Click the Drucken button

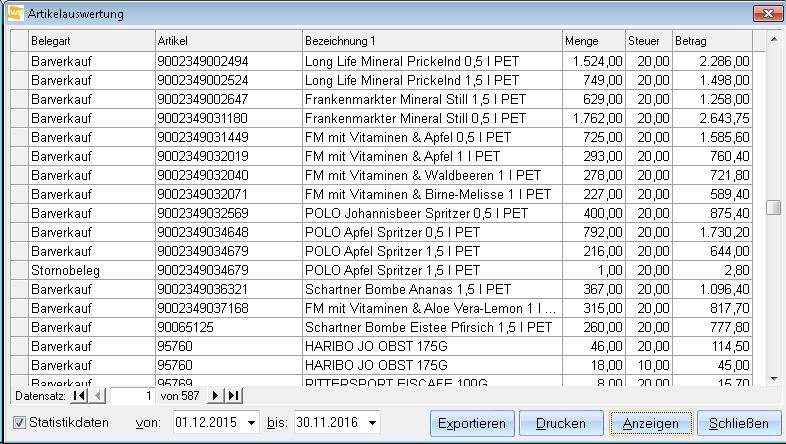point(561,423)
